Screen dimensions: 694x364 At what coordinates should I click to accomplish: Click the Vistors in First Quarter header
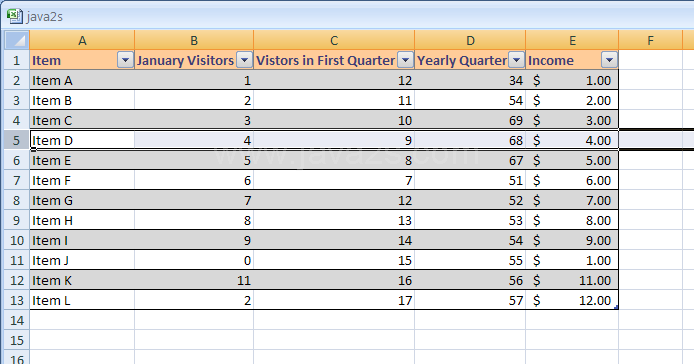coord(334,60)
